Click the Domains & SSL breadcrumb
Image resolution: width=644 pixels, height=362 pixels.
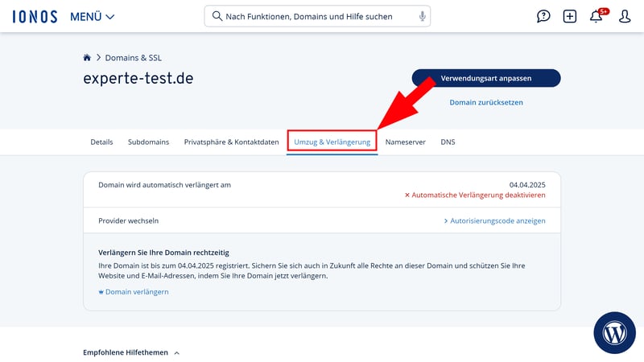(x=134, y=58)
